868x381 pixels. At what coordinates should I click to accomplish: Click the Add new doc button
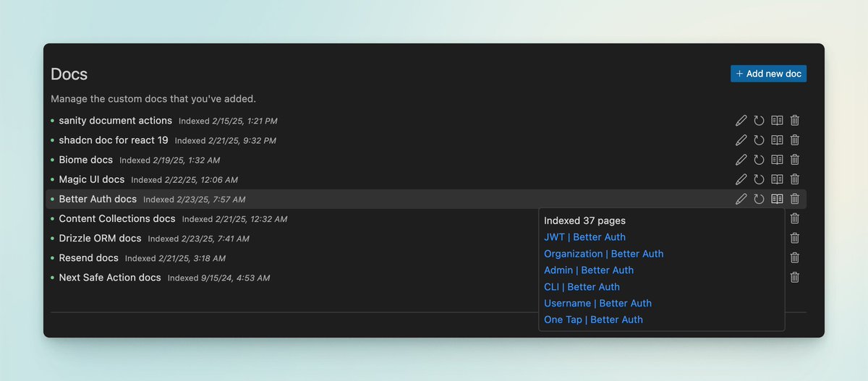tap(768, 74)
